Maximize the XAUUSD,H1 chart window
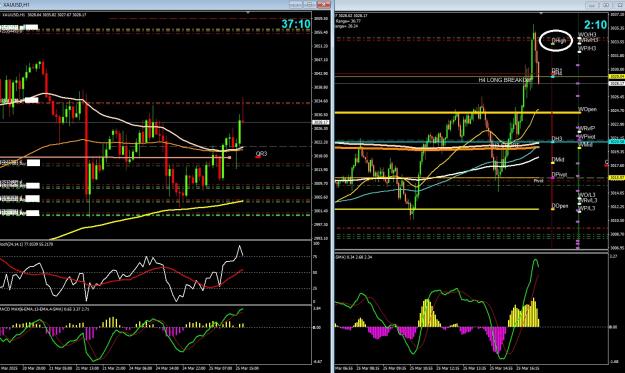Viewport: 625px width, 373px height. [310, 4]
